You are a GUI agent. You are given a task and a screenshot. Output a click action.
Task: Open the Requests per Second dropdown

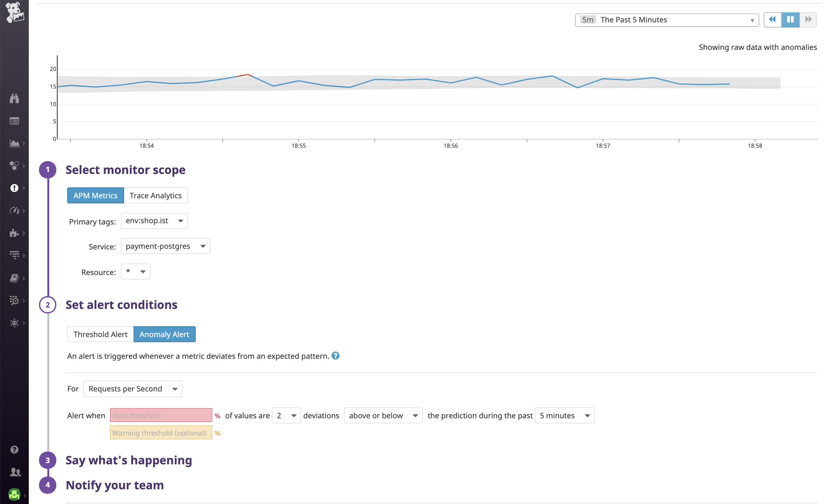[x=132, y=389]
